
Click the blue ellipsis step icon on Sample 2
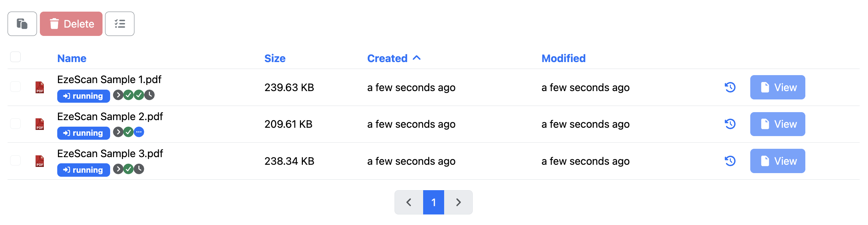click(x=139, y=132)
